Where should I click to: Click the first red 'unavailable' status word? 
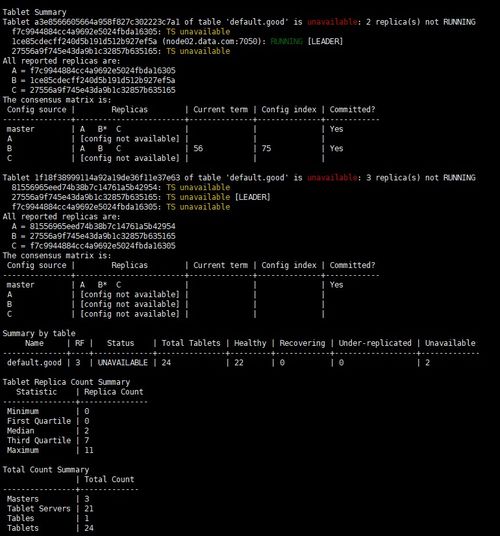332,22
